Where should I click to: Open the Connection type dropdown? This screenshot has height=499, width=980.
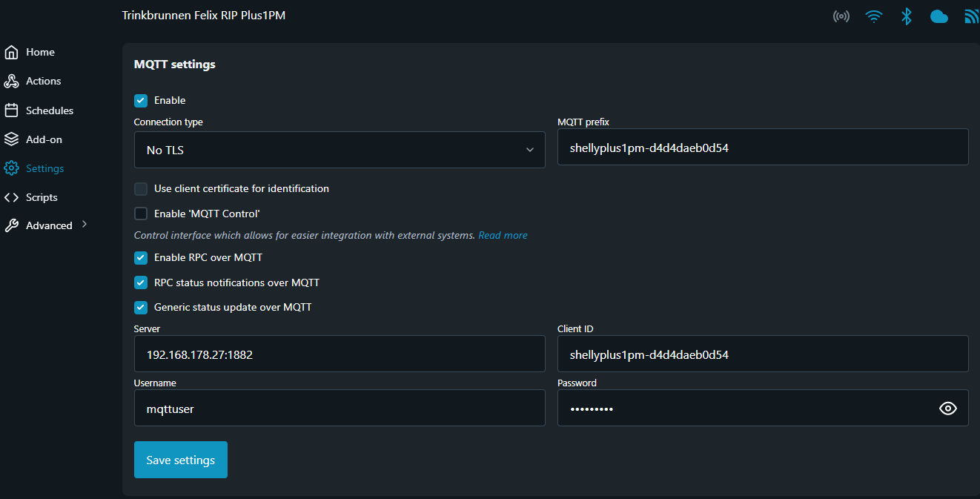pos(340,150)
